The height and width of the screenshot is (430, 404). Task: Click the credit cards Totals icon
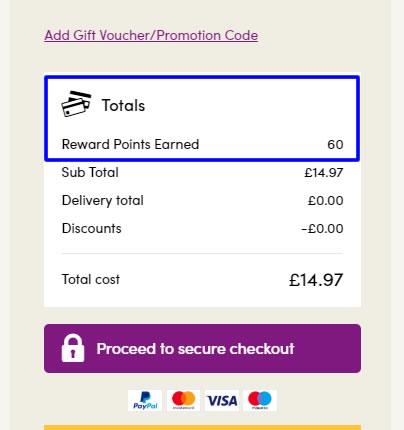pyautogui.click(x=76, y=104)
